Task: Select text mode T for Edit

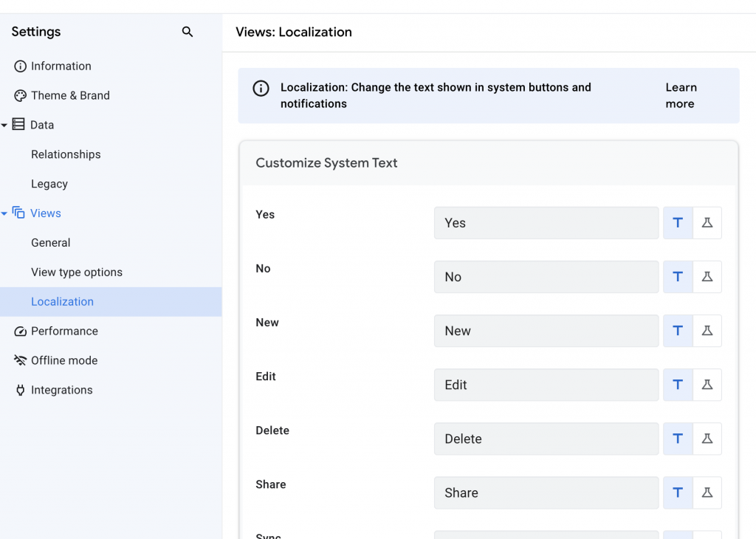Action: click(678, 385)
